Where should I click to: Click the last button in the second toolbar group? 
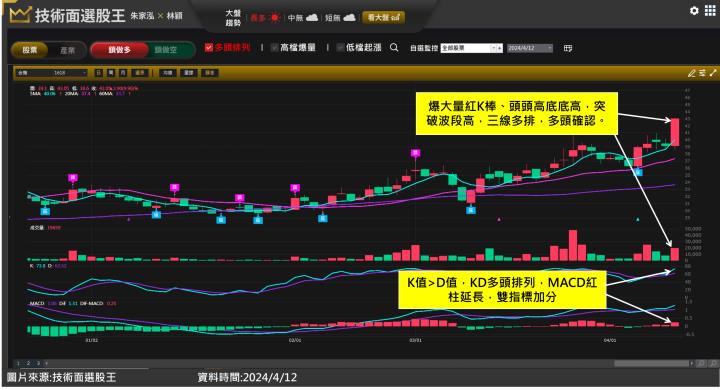click(209, 73)
